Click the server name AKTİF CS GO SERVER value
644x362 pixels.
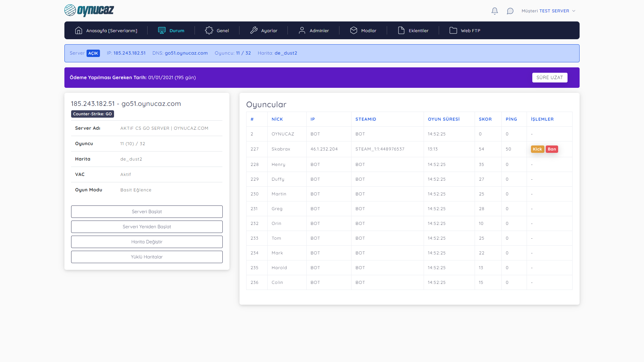[x=164, y=128]
